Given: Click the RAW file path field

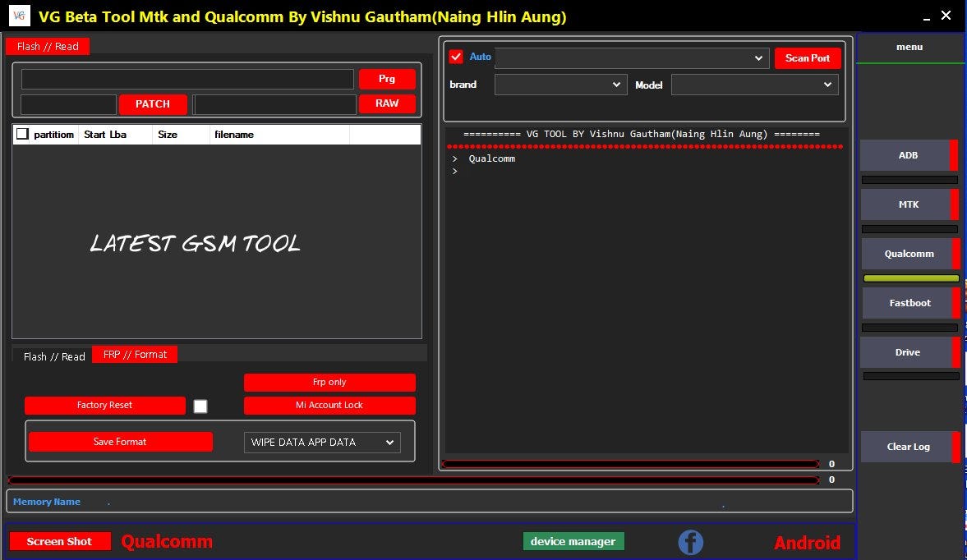Looking at the screenshot, I should point(275,104).
